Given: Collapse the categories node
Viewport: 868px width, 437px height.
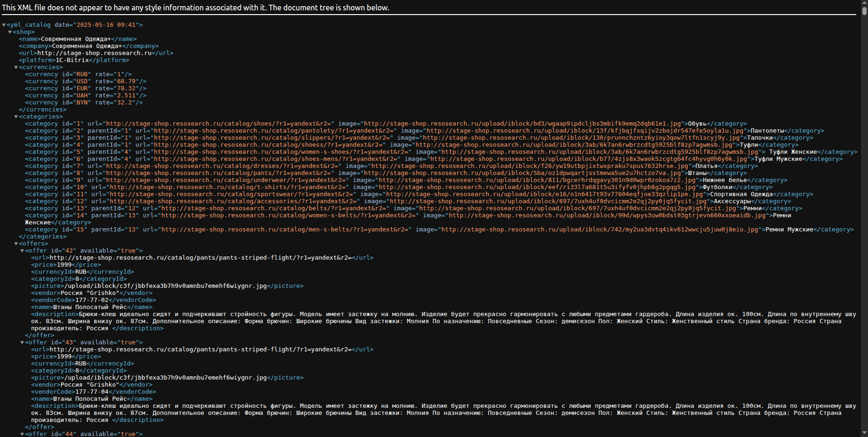Looking at the screenshot, I should coord(16,117).
